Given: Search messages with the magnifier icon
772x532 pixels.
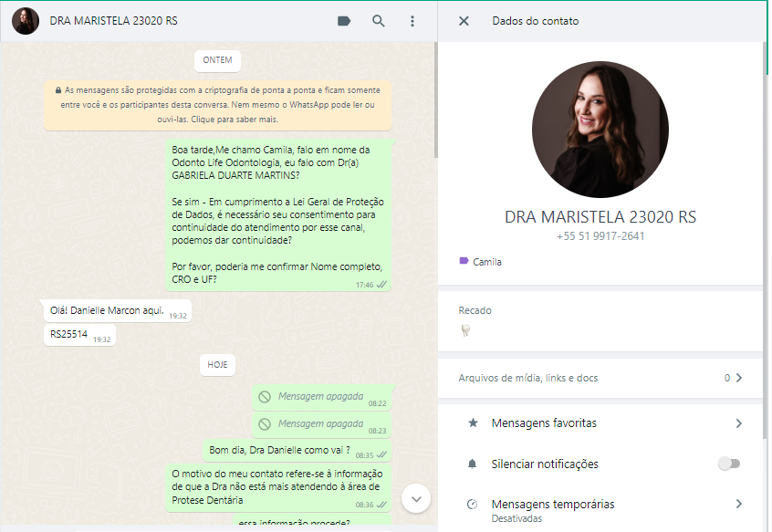Looking at the screenshot, I should pos(379,21).
